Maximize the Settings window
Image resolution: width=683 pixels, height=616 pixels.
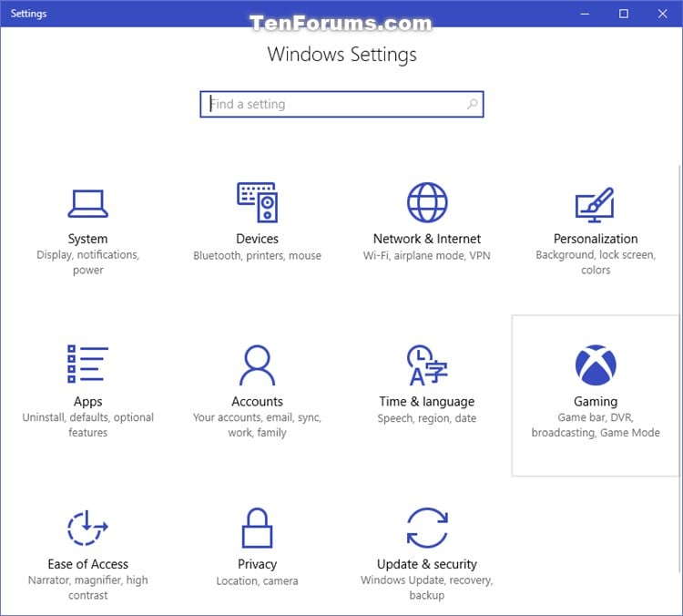point(623,14)
